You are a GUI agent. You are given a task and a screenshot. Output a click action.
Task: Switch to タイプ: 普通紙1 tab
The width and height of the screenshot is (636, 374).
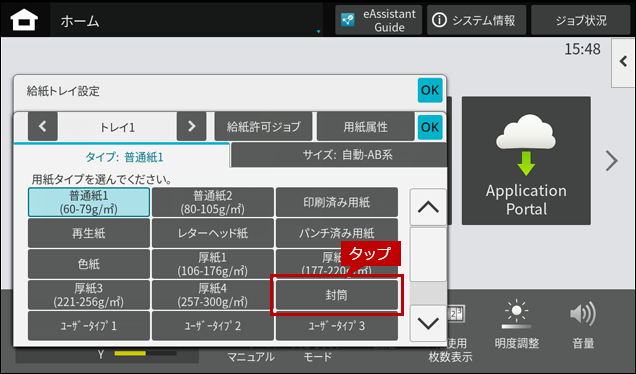122,156
